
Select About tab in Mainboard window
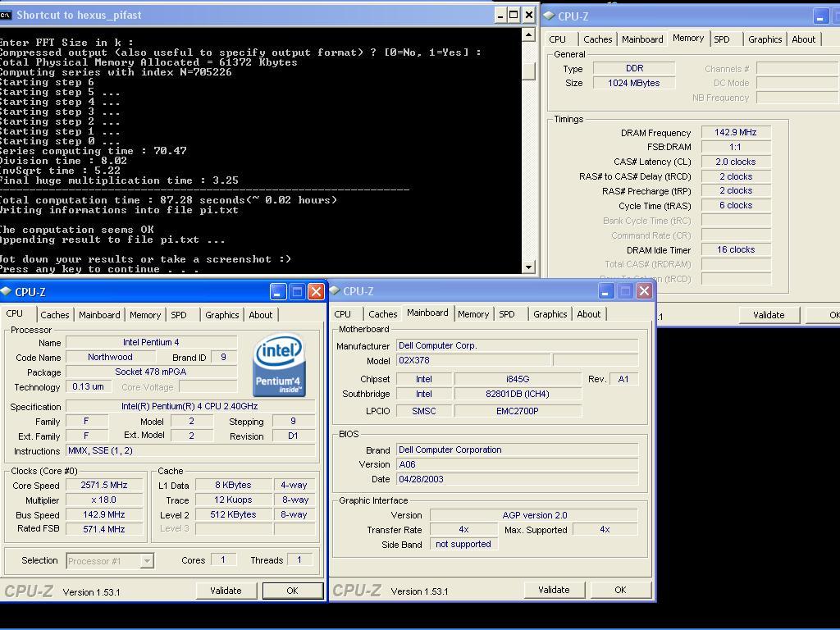pos(589,314)
